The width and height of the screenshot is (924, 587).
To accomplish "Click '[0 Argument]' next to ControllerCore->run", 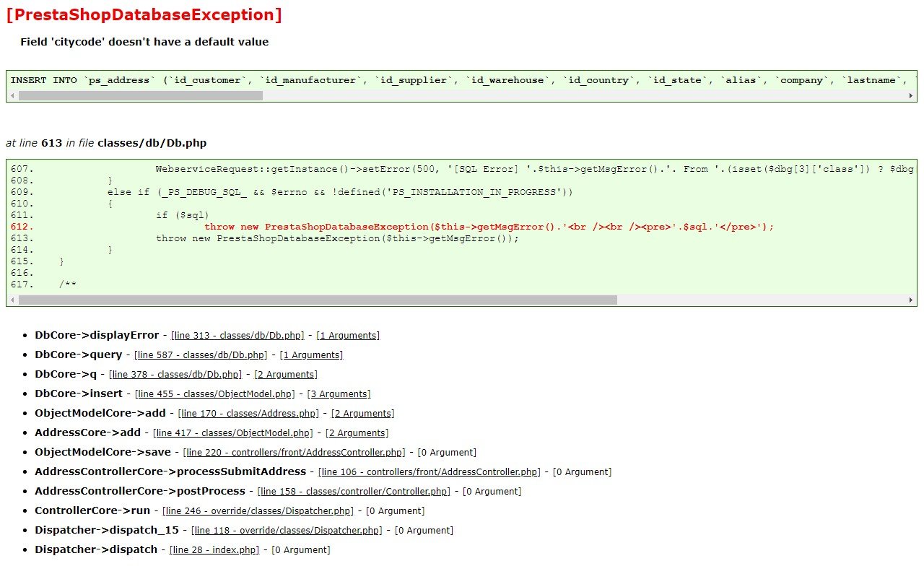I will 395,511.
